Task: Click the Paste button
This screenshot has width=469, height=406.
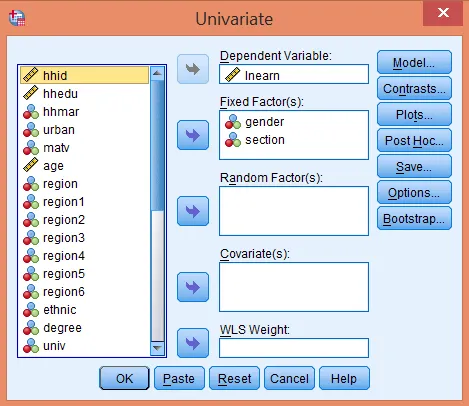Action: click(179, 378)
